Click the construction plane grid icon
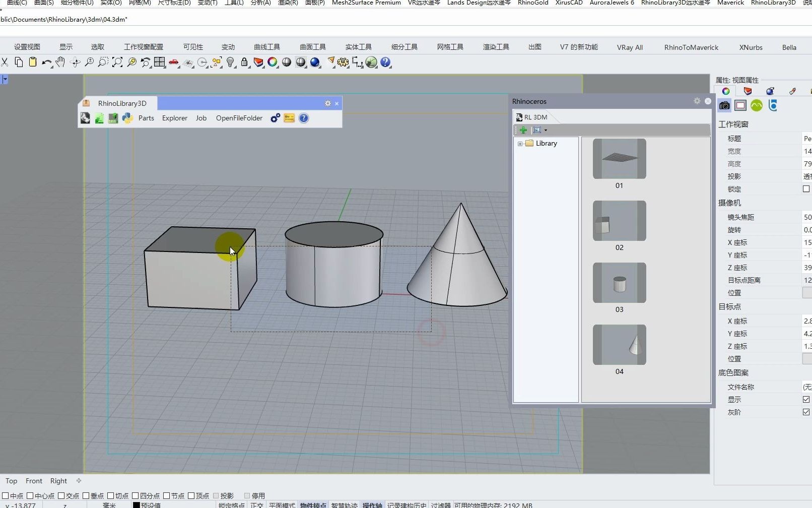Screen dimensions: 812x508 [x=188, y=62]
